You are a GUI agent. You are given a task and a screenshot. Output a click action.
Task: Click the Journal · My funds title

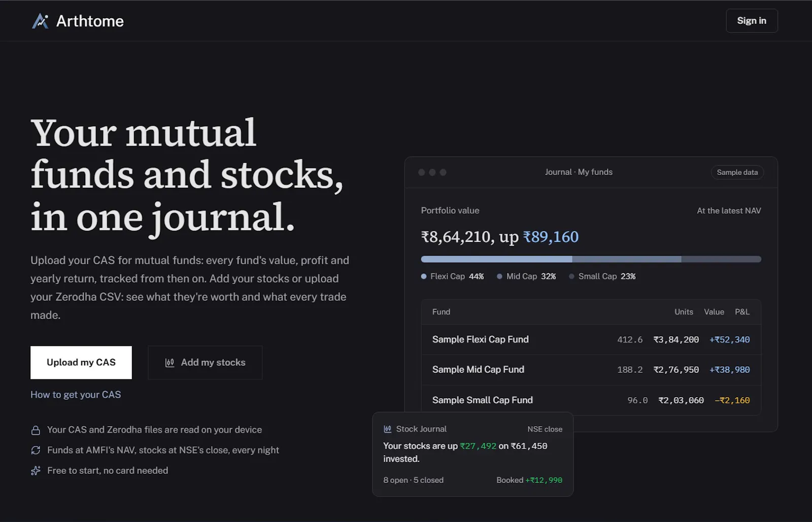click(579, 172)
